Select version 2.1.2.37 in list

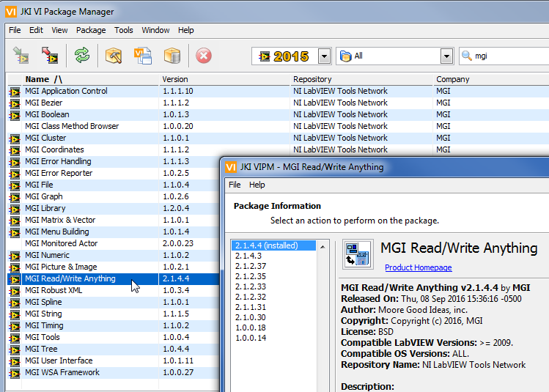(274, 266)
